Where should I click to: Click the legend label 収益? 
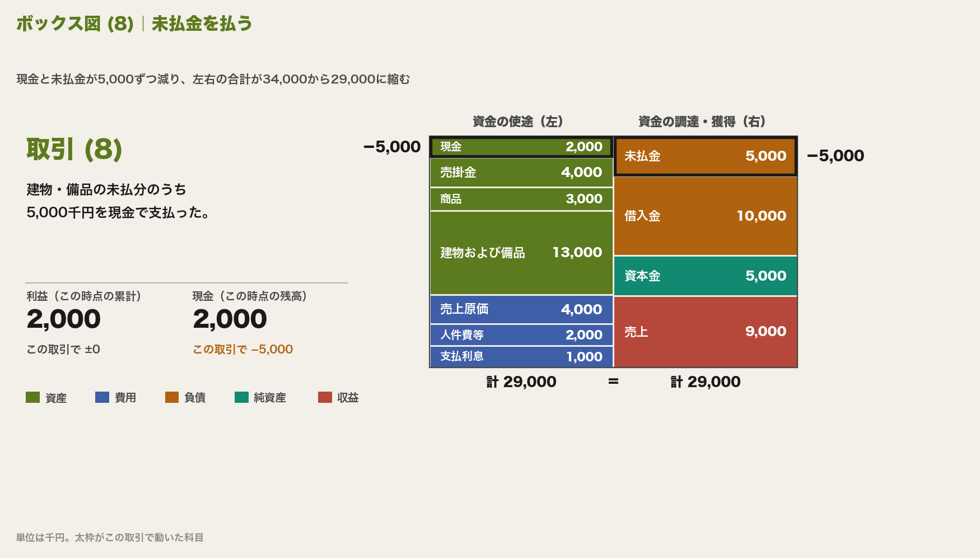click(x=348, y=397)
